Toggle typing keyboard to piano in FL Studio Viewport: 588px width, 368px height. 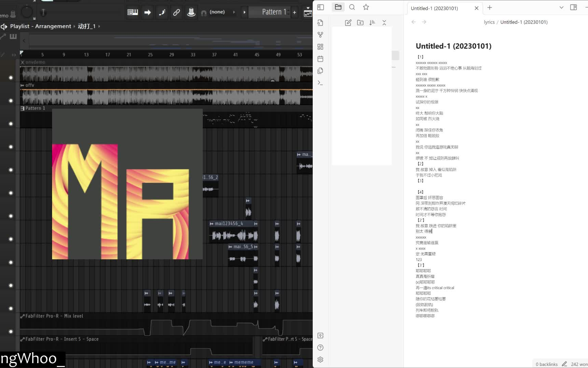[132, 12]
